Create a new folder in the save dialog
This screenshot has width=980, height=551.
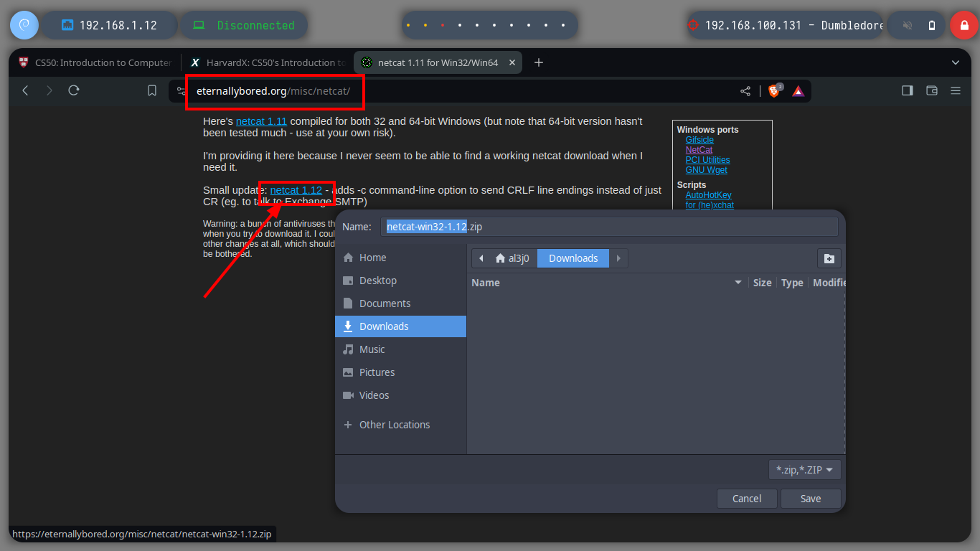[x=829, y=258]
